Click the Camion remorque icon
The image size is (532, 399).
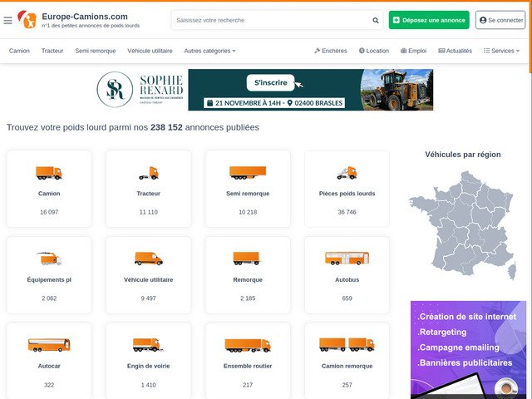point(347,345)
